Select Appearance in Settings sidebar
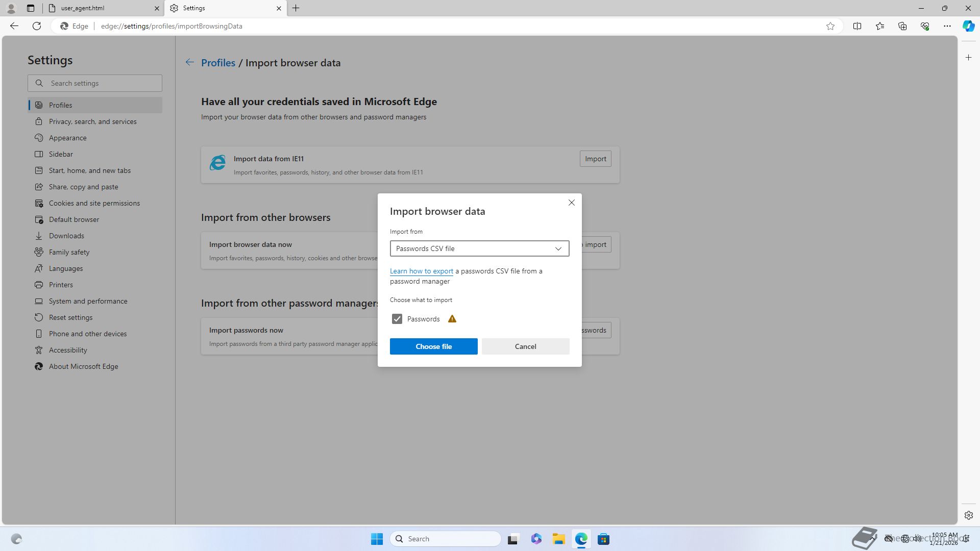This screenshot has width=980, height=551. (x=67, y=138)
